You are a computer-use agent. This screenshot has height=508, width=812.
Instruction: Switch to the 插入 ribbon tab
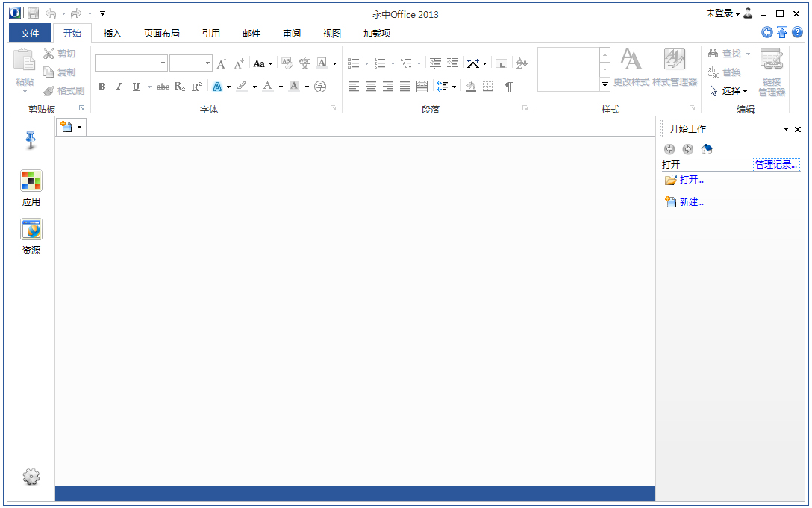click(x=113, y=33)
